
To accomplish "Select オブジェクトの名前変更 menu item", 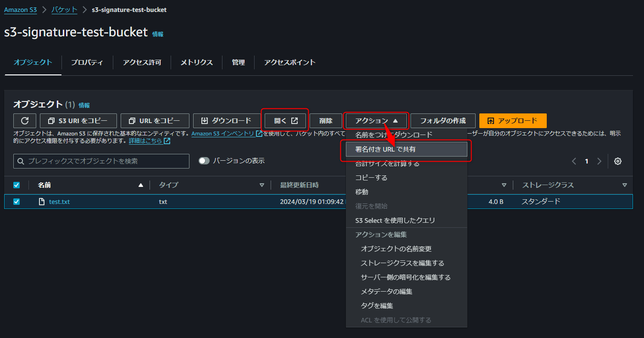I will (406, 249).
